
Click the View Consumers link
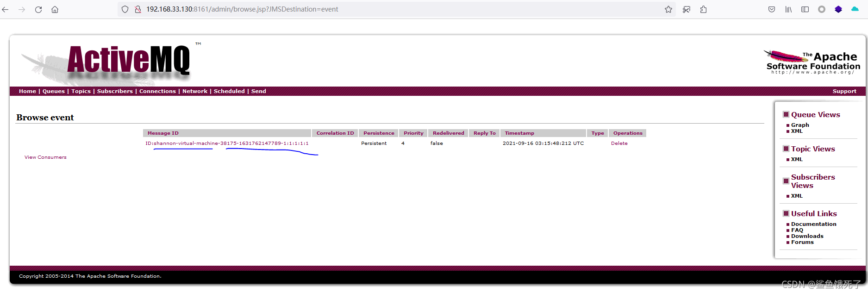tap(45, 157)
